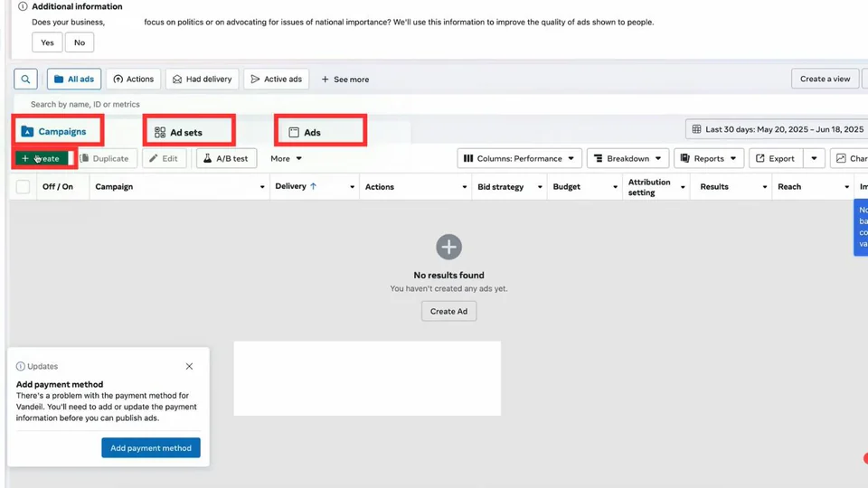
Task: Start an A/B test
Action: pyautogui.click(x=226, y=158)
